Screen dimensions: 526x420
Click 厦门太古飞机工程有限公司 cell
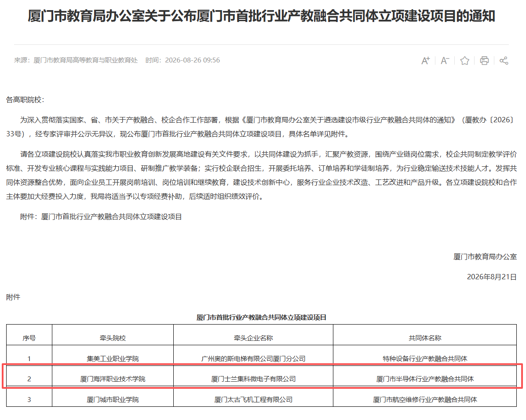253,400
